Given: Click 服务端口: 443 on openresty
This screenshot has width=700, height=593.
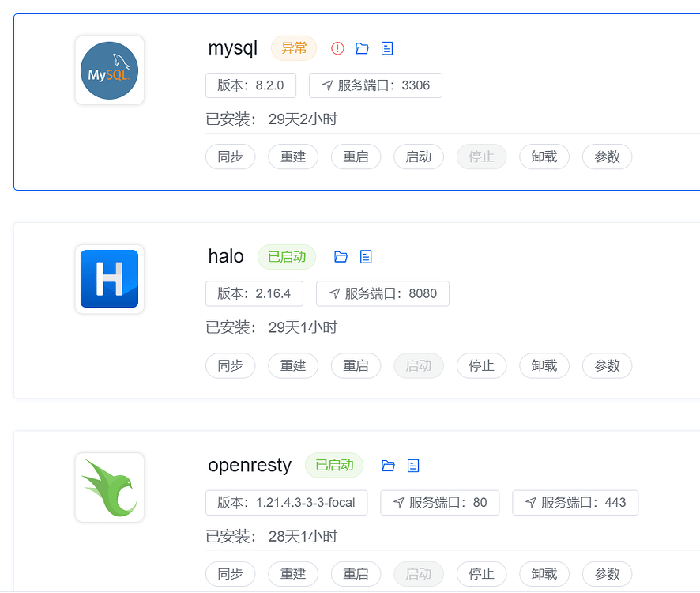Looking at the screenshot, I should click(x=575, y=502).
